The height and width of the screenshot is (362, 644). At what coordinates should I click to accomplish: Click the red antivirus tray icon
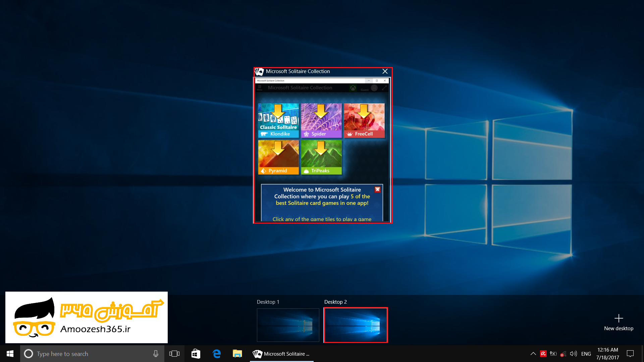point(543,354)
